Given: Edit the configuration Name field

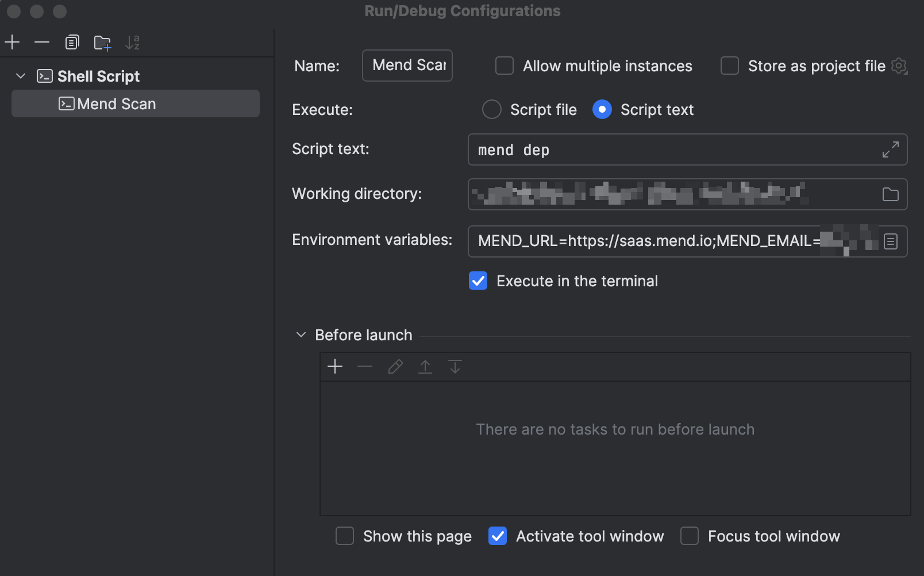Looking at the screenshot, I should [x=407, y=66].
